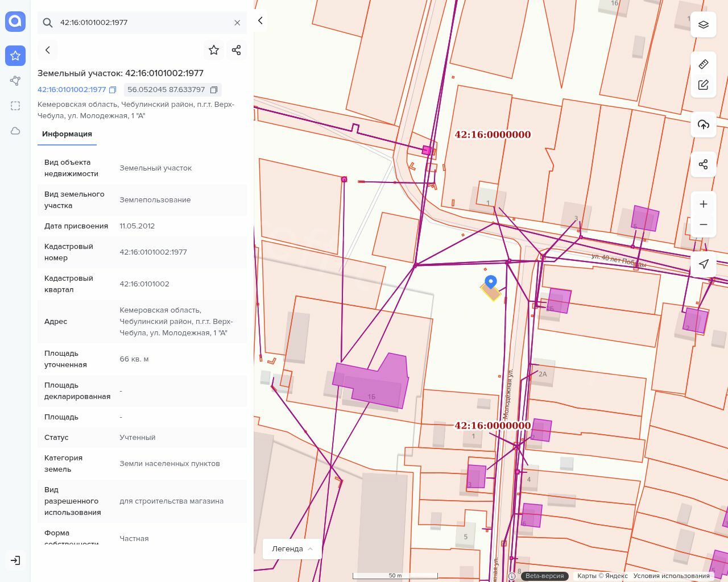Open Favorites in the left sidebar
This screenshot has width=728, height=582.
point(15,56)
